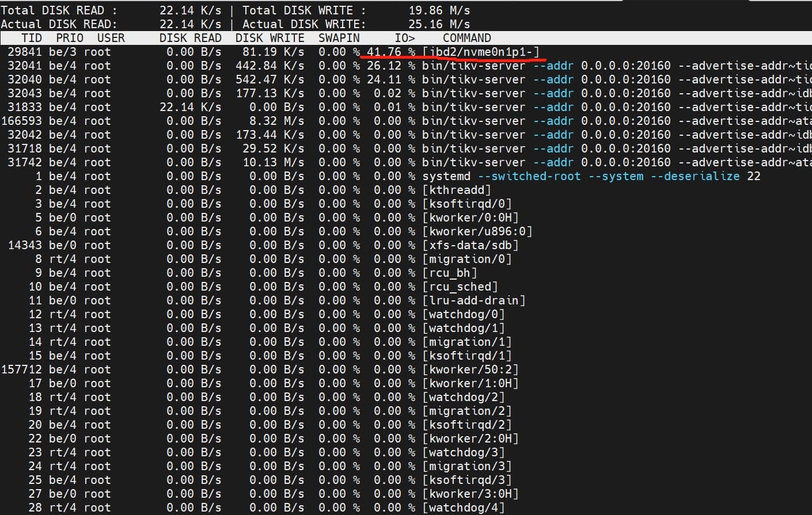Click the TID column header
This screenshot has height=515, width=812.
pyautogui.click(x=32, y=38)
